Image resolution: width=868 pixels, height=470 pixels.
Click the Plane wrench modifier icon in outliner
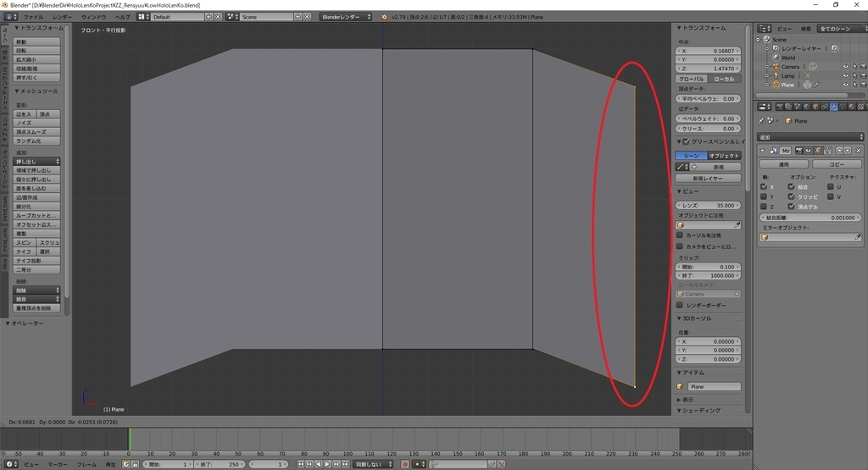pos(816,85)
